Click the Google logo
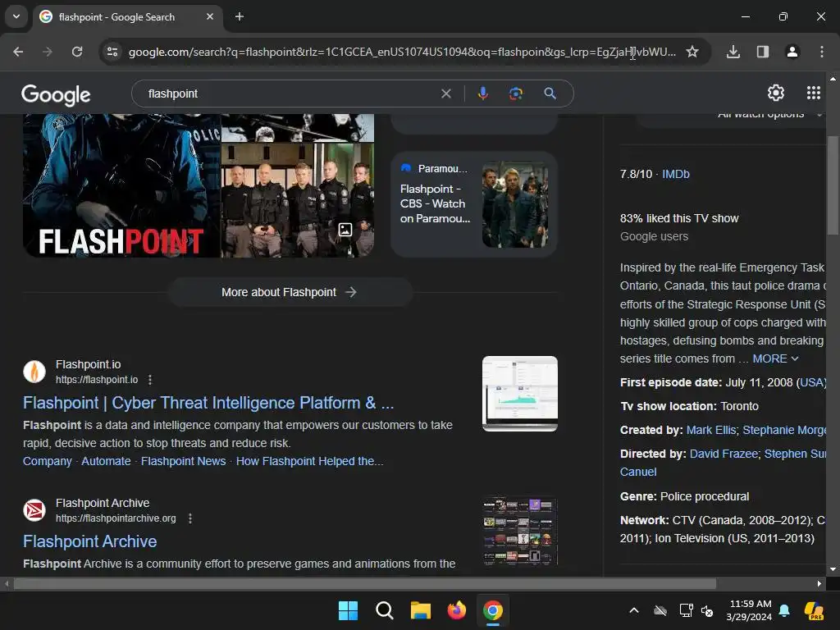Screen dimensions: 840x630 point(56,95)
